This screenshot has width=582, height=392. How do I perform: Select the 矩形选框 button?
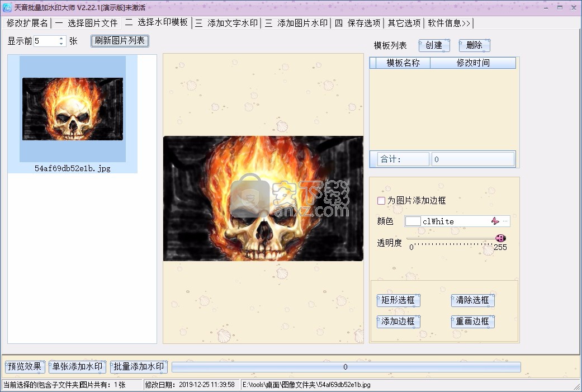point(398,300)
